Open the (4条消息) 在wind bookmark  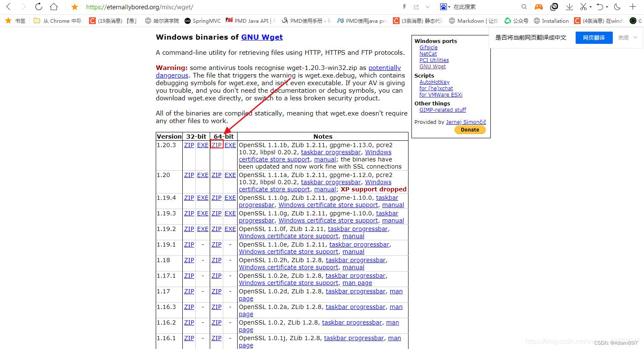[599, 21]
